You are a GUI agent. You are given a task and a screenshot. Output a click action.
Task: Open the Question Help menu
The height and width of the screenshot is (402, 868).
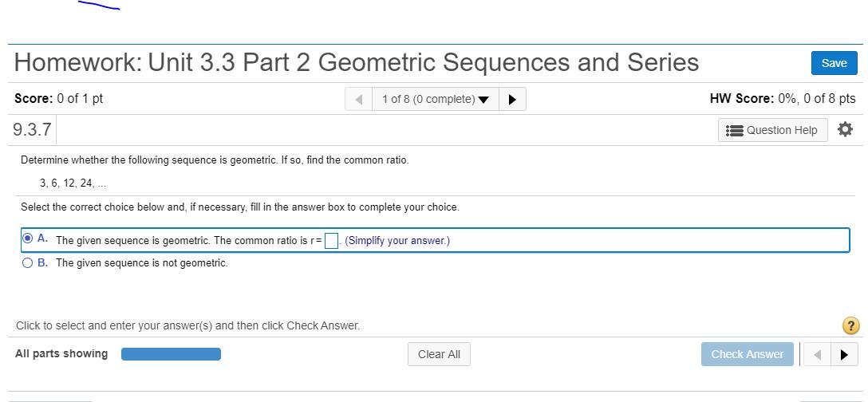pyautogui.click(x=772, y=130)
